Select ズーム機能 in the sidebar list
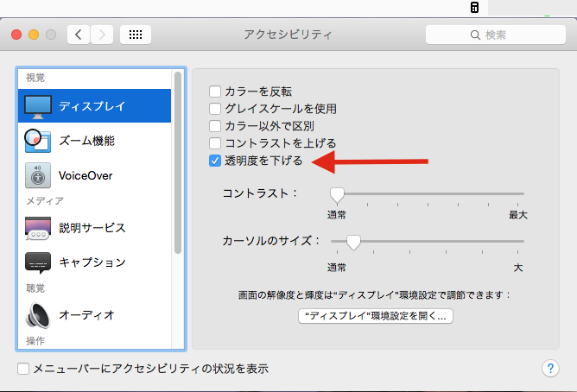 pos(94,141)
